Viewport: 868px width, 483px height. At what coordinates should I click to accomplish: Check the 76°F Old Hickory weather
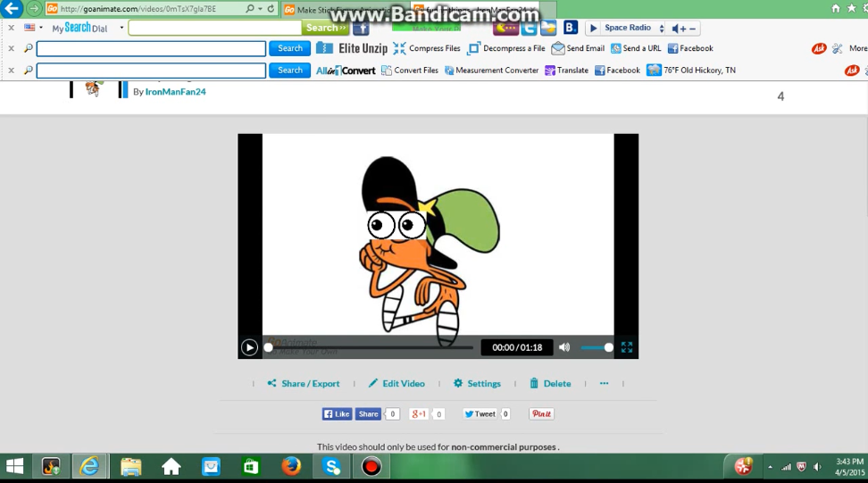coord(691,71)
